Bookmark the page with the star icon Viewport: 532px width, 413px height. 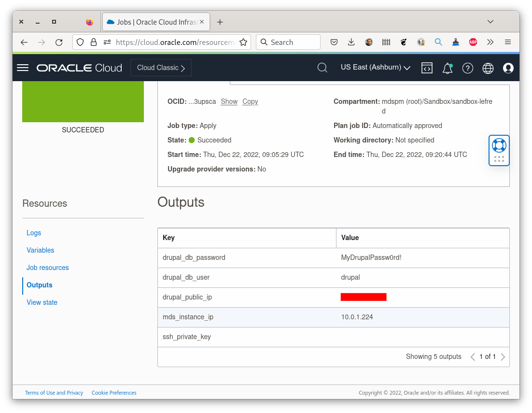(x=243, y=42)
